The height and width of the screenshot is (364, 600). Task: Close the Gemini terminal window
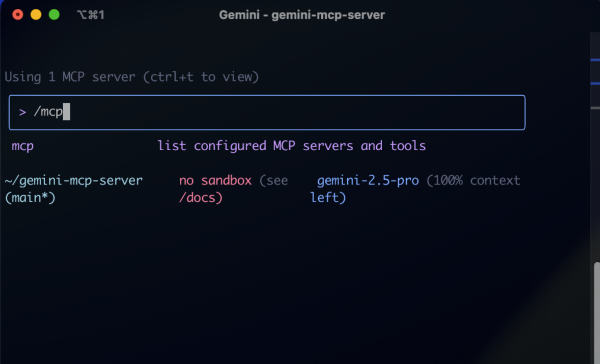pyautogui.click(x=18, y=15)
